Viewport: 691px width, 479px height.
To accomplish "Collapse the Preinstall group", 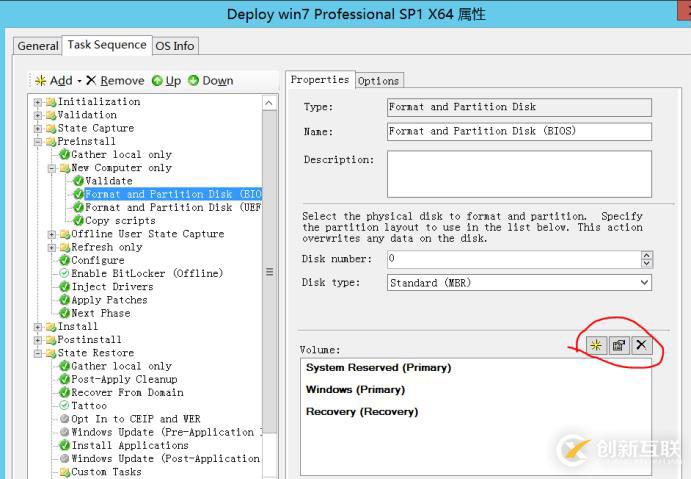I will 38,142.
